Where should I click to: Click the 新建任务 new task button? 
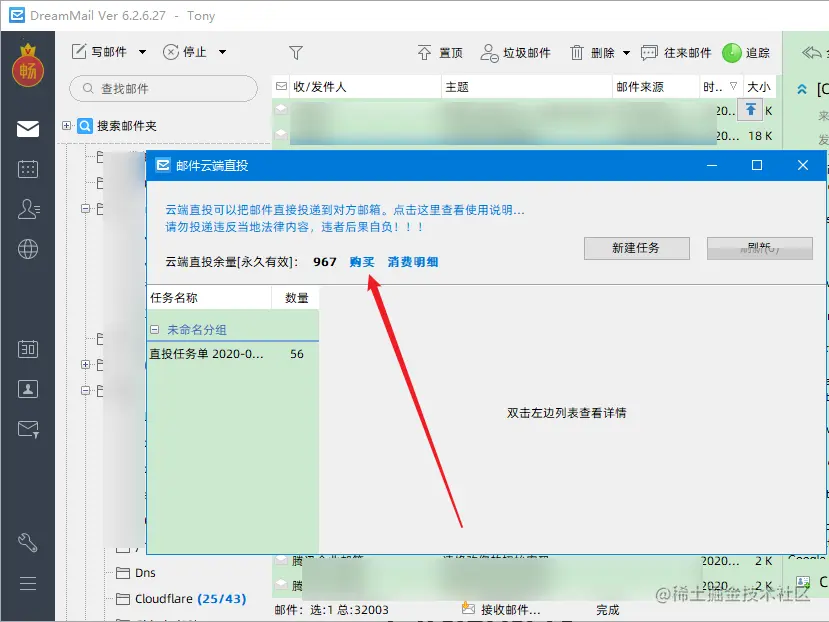(637, 248)
